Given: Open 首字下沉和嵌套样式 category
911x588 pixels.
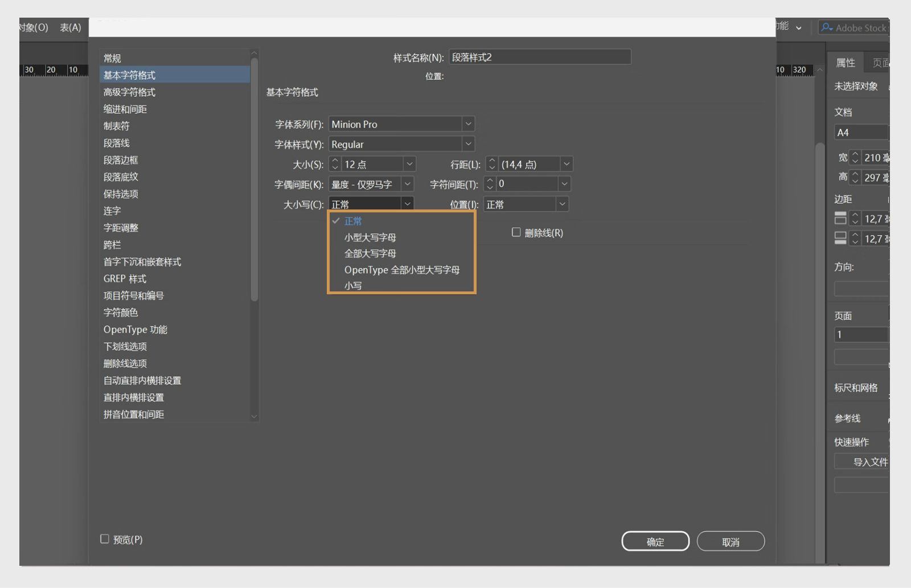Looking at the screenshot, I should [x=175, y=262].
